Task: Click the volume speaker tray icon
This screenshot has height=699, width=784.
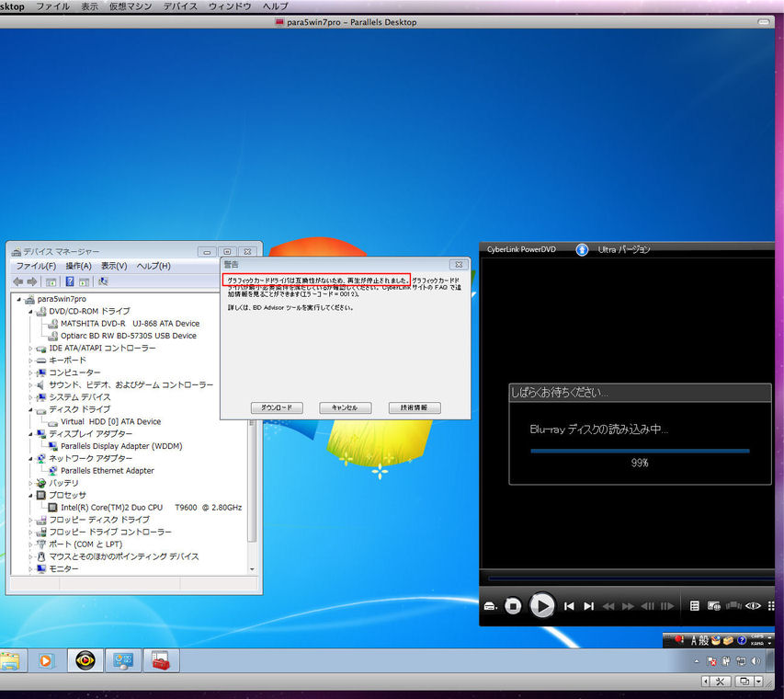Action: point(756,661)
